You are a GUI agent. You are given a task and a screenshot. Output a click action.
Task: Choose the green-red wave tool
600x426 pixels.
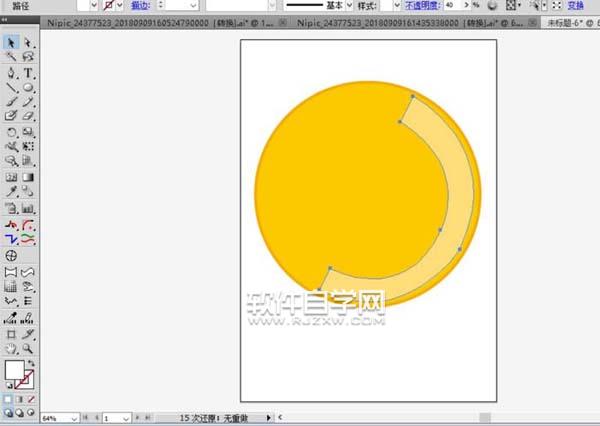tap(28, 240)
